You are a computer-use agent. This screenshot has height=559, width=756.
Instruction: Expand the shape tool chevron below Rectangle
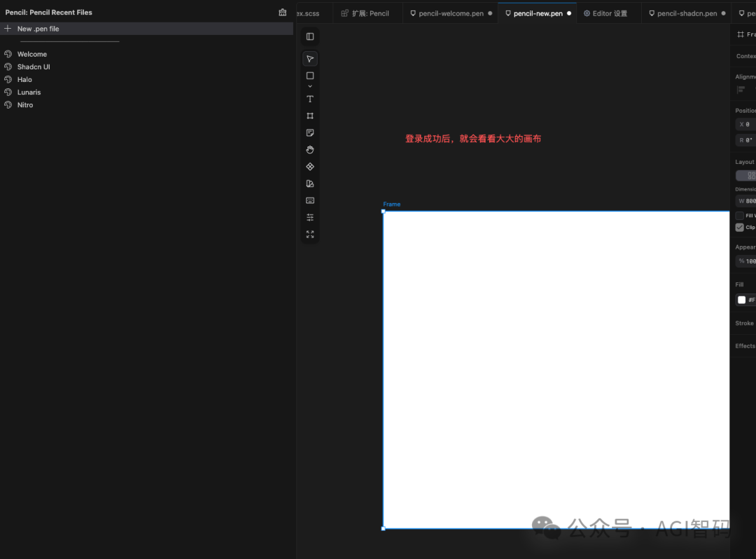coord(310,86)
